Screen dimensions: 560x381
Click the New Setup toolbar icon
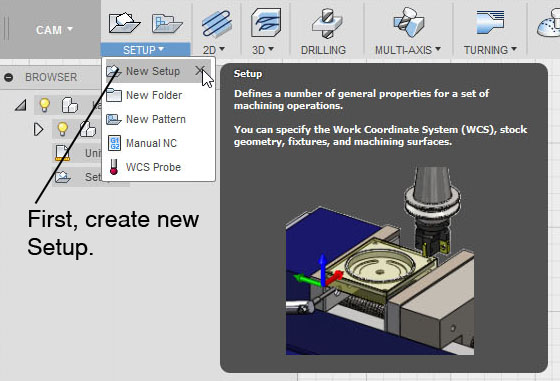(x=124, y=22)
